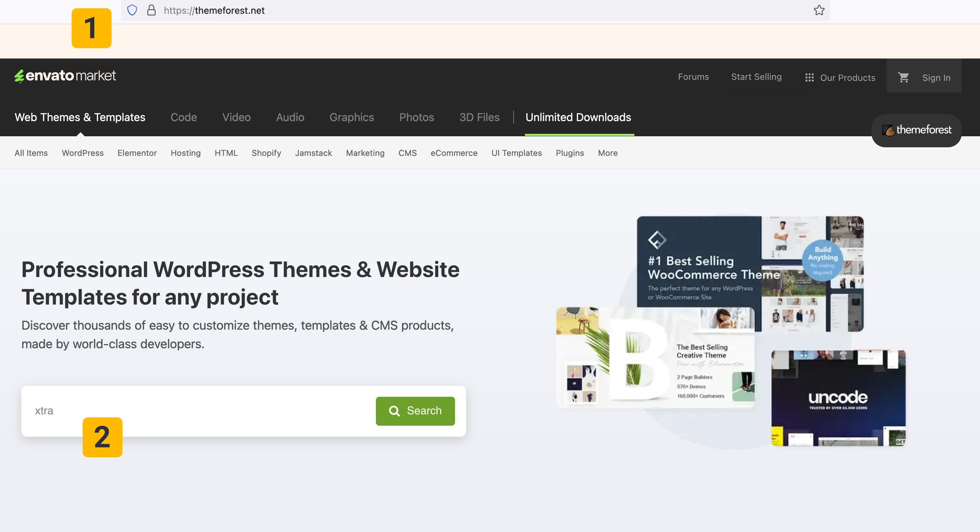
Task: Open the Forums link
Action: click(x=693, y=77)
